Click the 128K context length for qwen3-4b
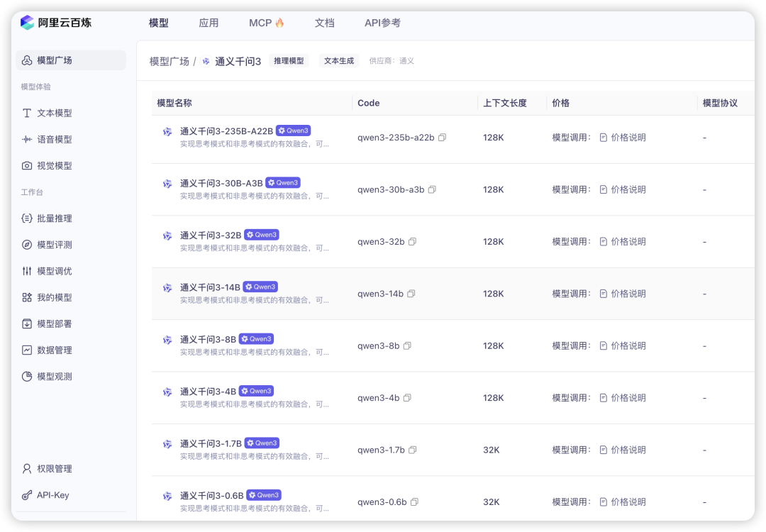Viewport: 766px width, 532px height. [494, 398]
